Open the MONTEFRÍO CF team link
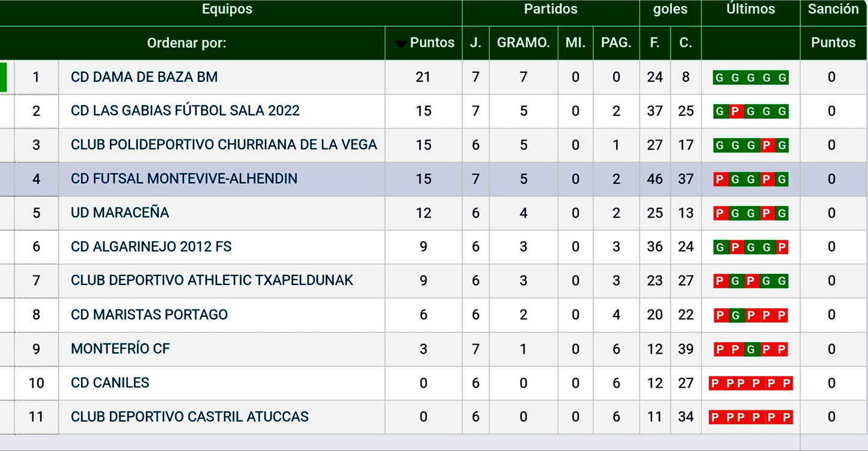 pyautogui.click(x=120, y=349)
